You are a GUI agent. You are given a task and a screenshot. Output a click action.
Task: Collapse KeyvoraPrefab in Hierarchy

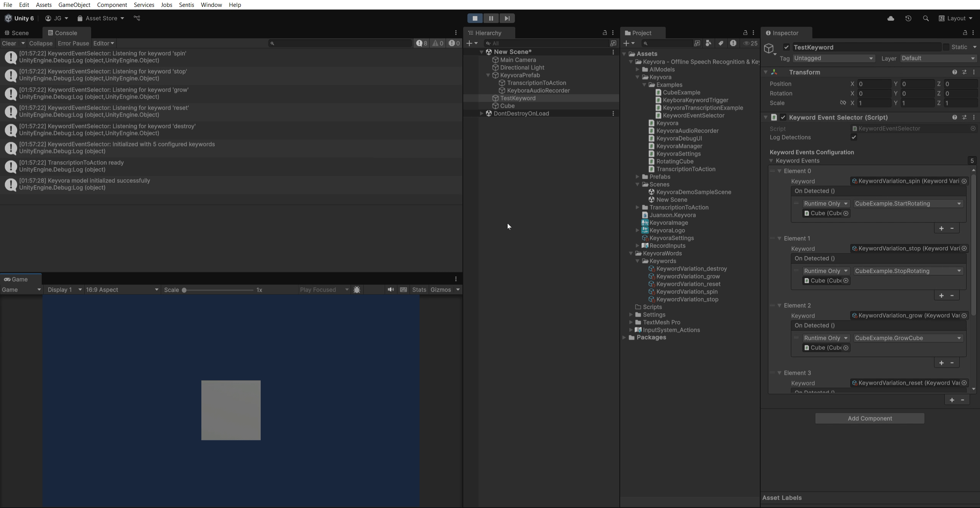click(488, 75)
